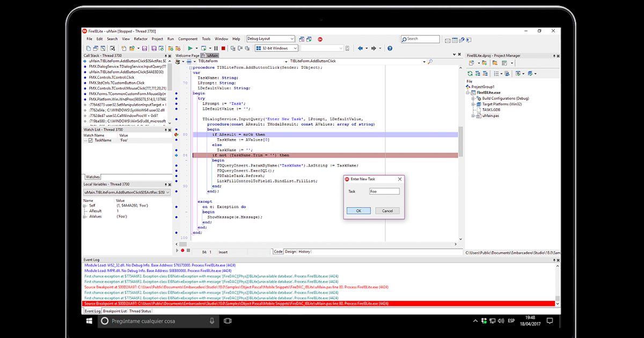Screen dimensions: 644x338
Task: Pause the running program
Action: (216, 48)
